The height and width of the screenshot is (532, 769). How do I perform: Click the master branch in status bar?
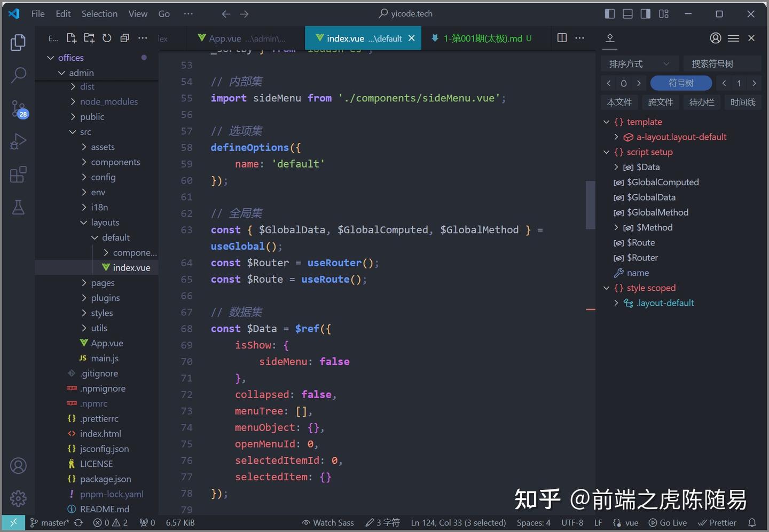[x=51, y=522]
